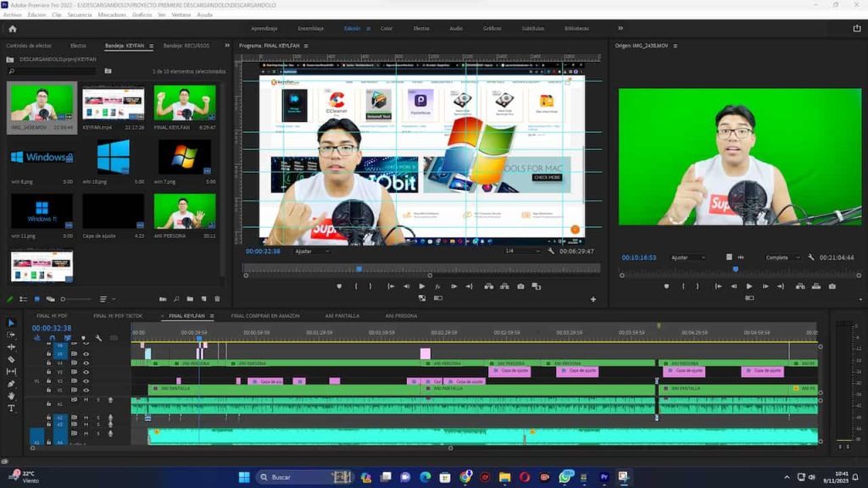Select the Type tool
Viewport: 868px width, 488px height.
pos(11,408)
